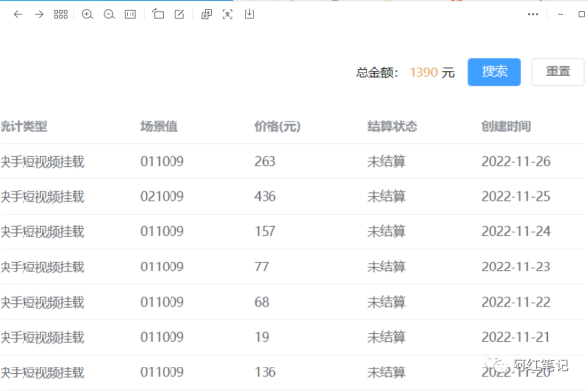Show image at original 1:1 size

[130, 15]
